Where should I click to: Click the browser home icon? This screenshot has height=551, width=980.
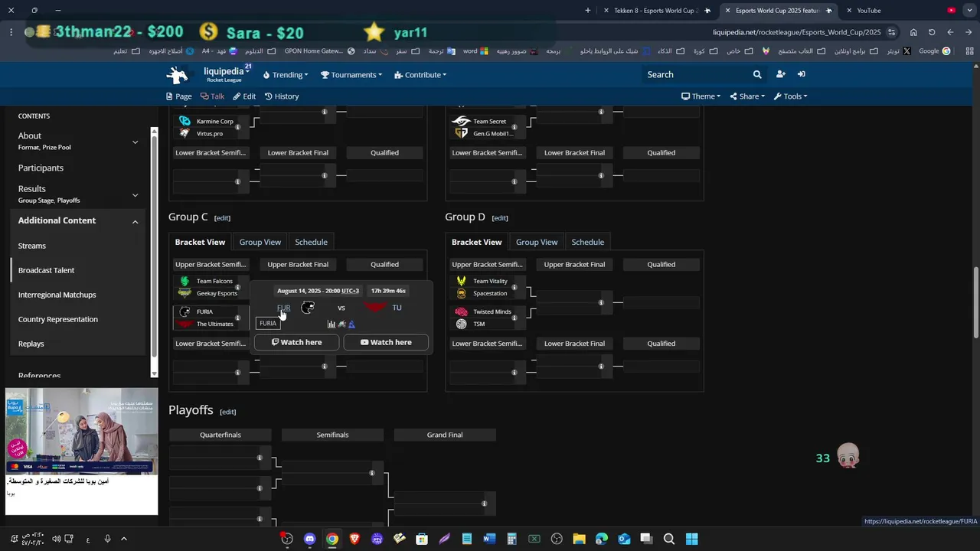(x=913, y=32)
